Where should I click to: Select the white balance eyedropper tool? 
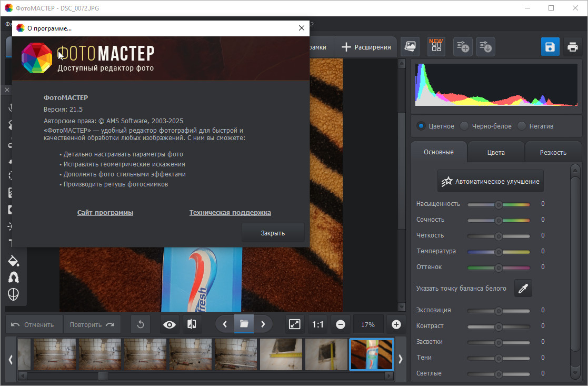[523, 288]
